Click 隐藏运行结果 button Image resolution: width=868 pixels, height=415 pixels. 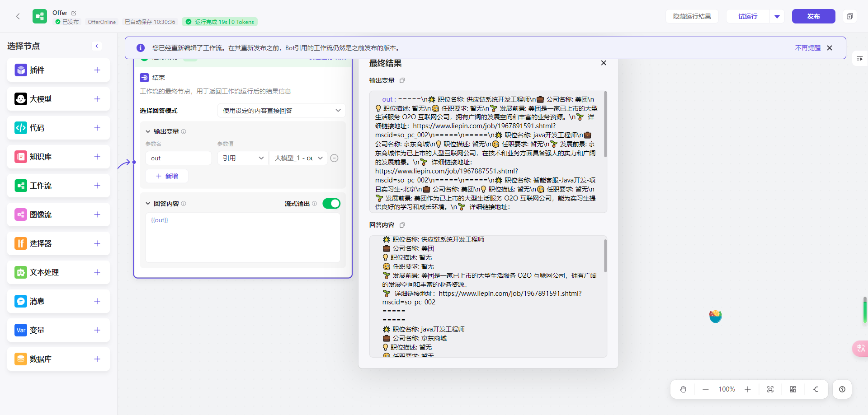click(x=692, y=16)
